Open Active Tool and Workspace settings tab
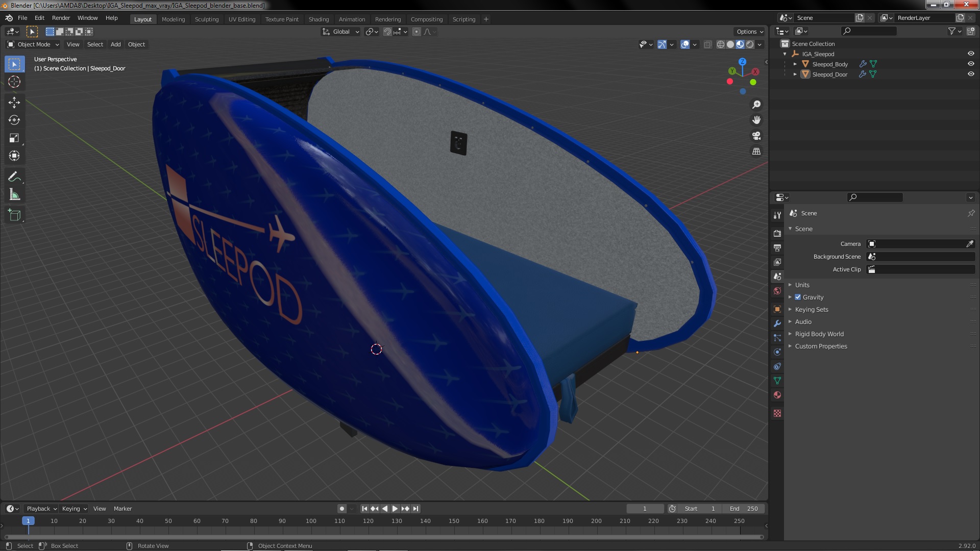 coord(777,215)
